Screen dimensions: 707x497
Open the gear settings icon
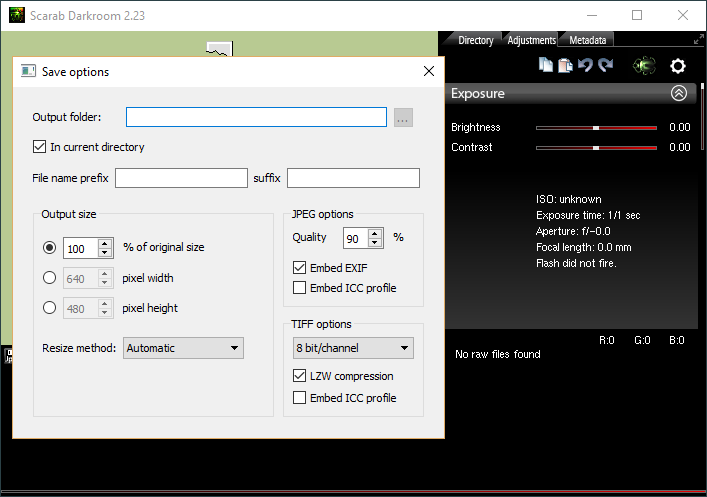(678, 66)
